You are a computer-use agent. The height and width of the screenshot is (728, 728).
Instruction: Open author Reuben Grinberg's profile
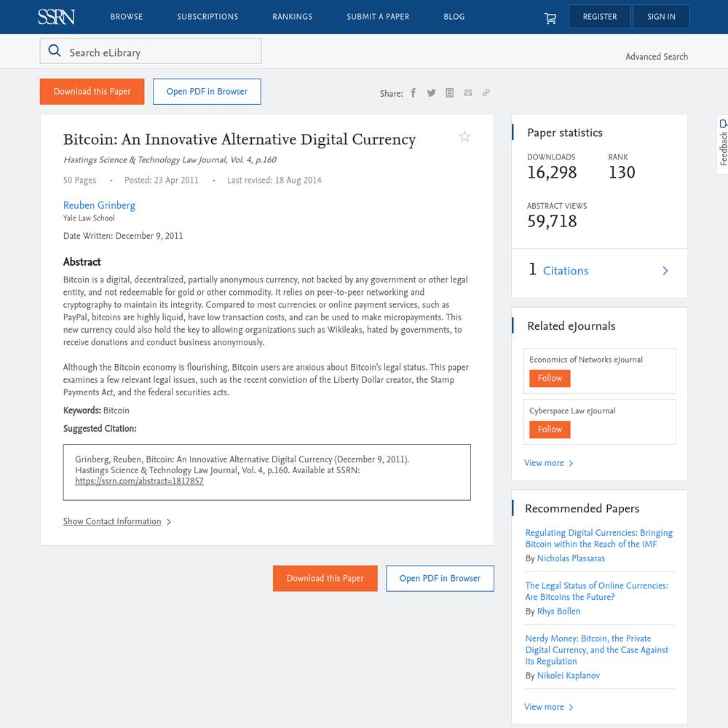(x=99, y=205)
